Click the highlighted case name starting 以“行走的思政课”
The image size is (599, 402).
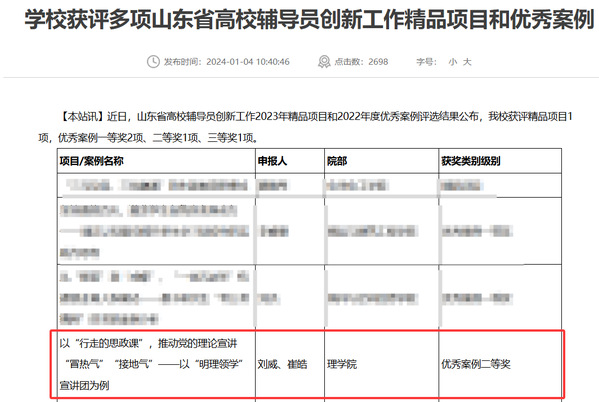(152, 364)
